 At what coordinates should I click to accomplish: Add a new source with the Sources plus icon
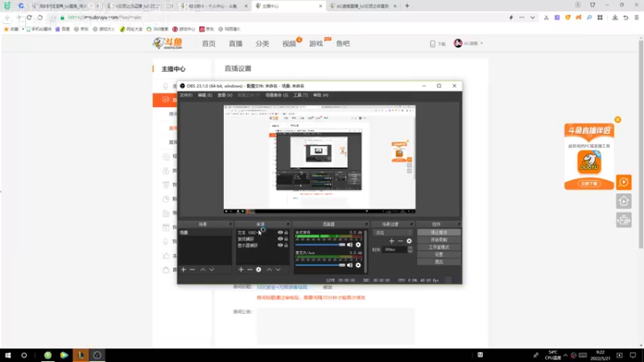coord(241,269)
